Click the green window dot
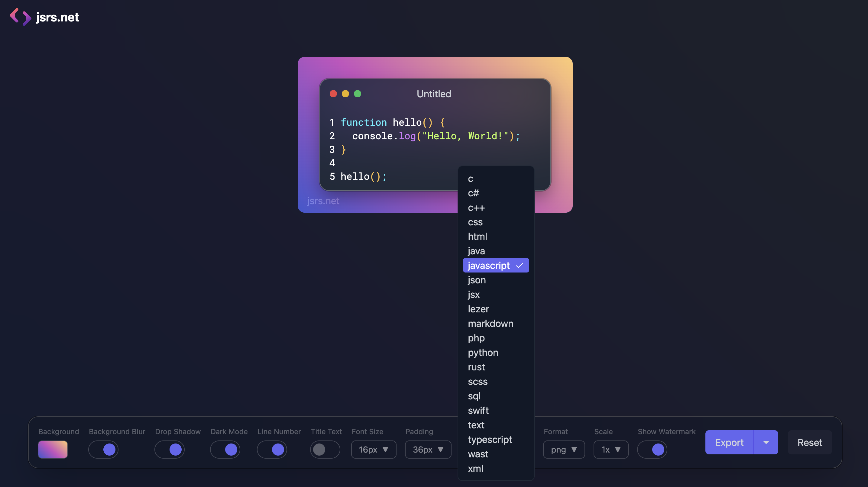This screenshot has height=487, width=868. tap(358, 94)
